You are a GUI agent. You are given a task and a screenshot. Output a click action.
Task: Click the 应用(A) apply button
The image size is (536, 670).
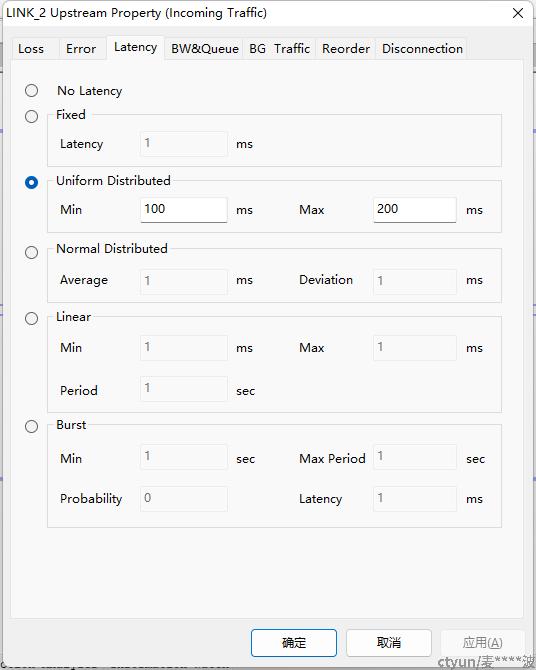(483, 643)
